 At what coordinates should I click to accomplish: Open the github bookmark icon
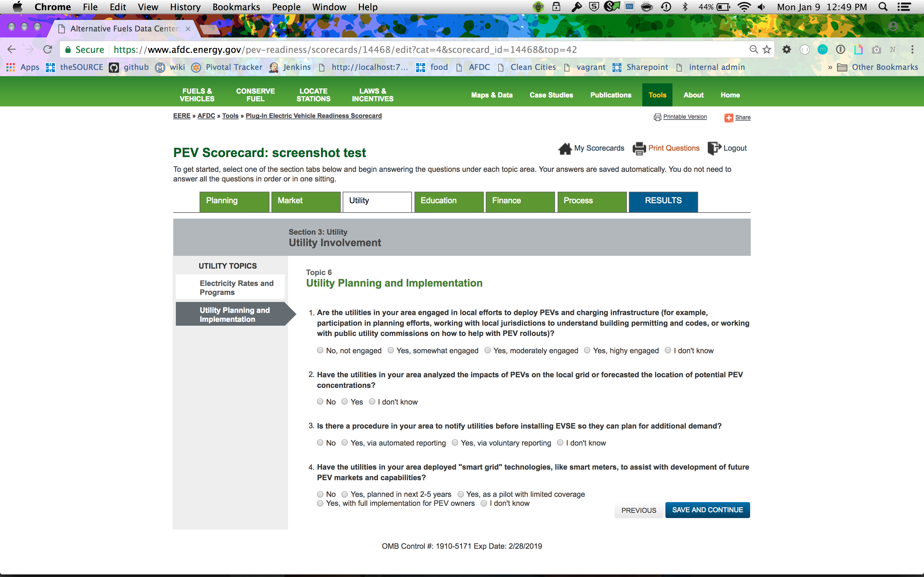[x=114, y=68]
